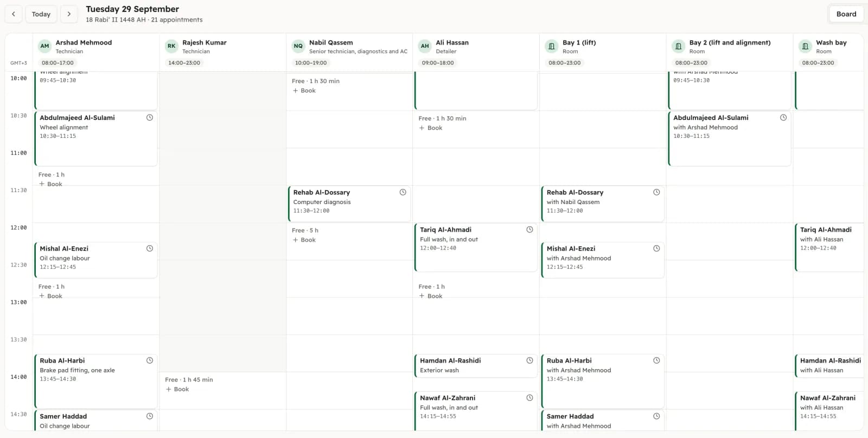Click the clock icon on Hamdan's Exterior wash card
The width and height of the screenshot is (868, 438).
[529, 360]
